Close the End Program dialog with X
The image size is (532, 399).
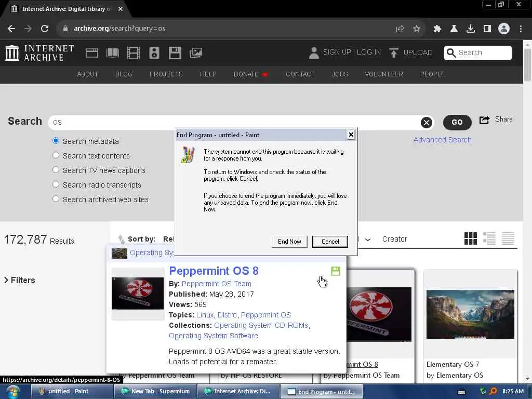tap(351, 135)
